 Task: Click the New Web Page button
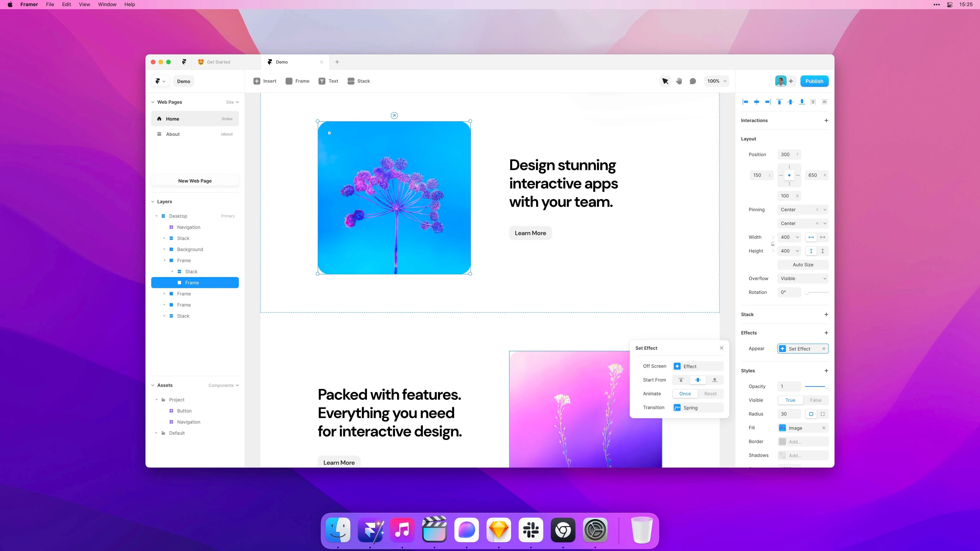195,181
